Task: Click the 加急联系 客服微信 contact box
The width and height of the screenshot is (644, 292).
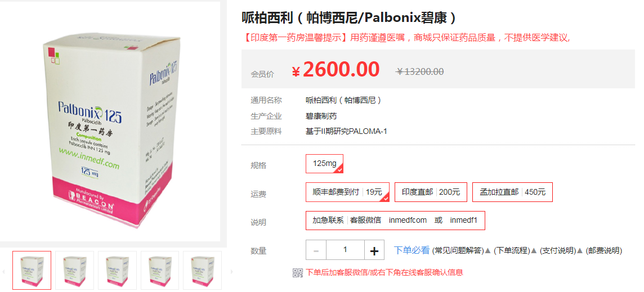Action: pos(395,220)
